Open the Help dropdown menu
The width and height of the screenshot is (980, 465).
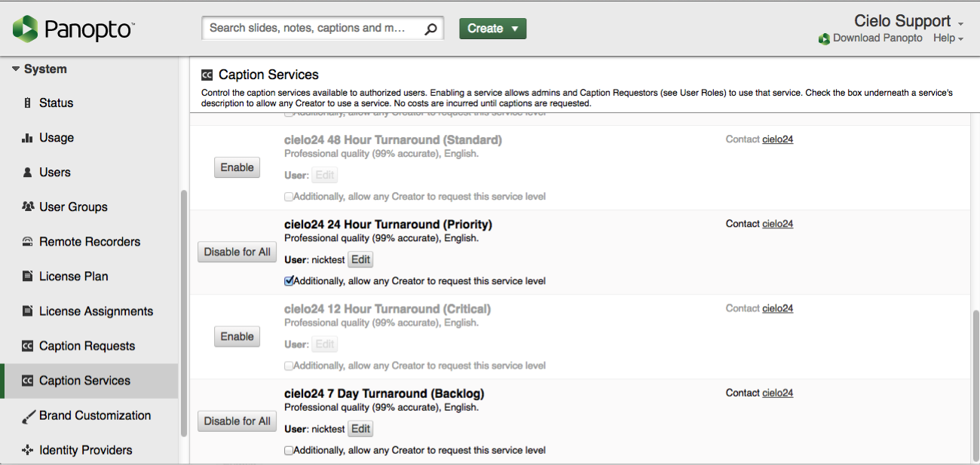click(948, 38)
